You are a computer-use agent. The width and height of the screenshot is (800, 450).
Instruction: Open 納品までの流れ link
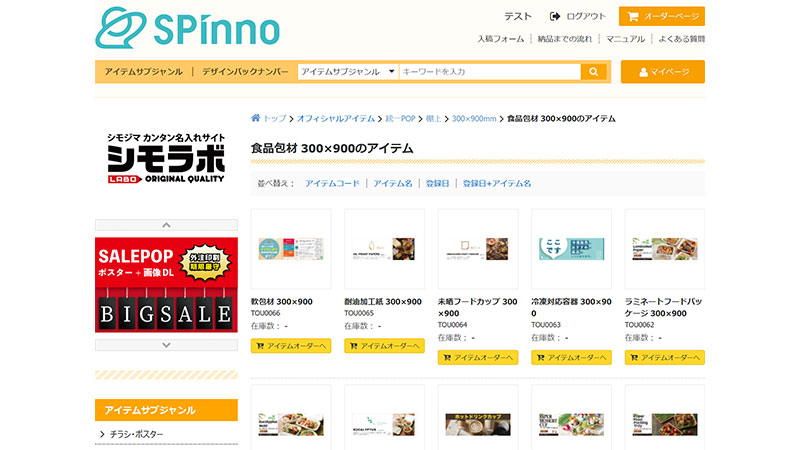[x=565, y=39]
